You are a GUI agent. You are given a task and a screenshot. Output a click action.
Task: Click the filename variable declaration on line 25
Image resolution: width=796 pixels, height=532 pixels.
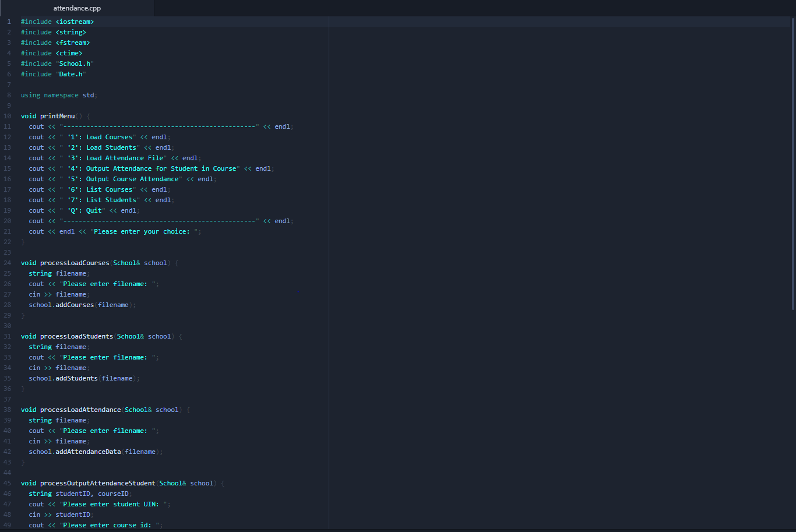point(71,273)
